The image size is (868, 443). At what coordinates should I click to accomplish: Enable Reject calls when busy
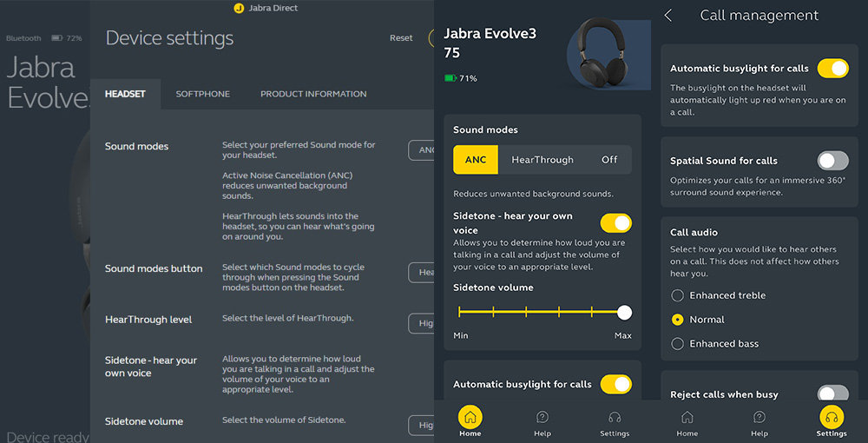tap(833, 393)
